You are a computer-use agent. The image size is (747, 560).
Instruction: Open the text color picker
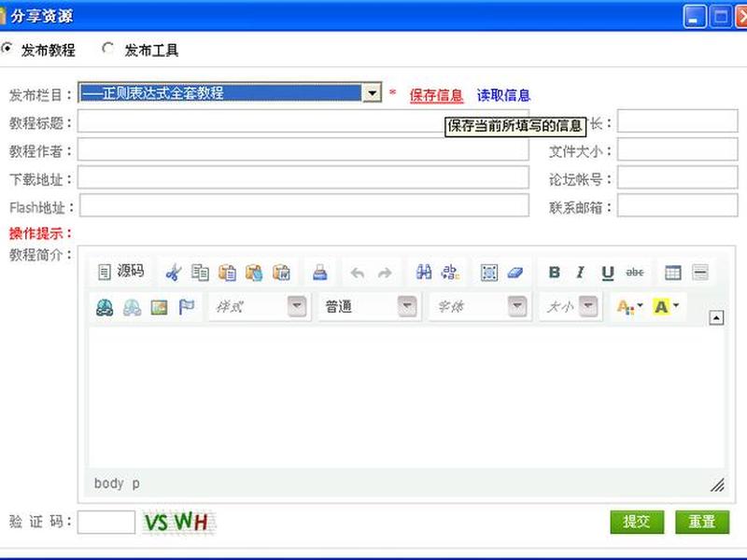point(629,307)
